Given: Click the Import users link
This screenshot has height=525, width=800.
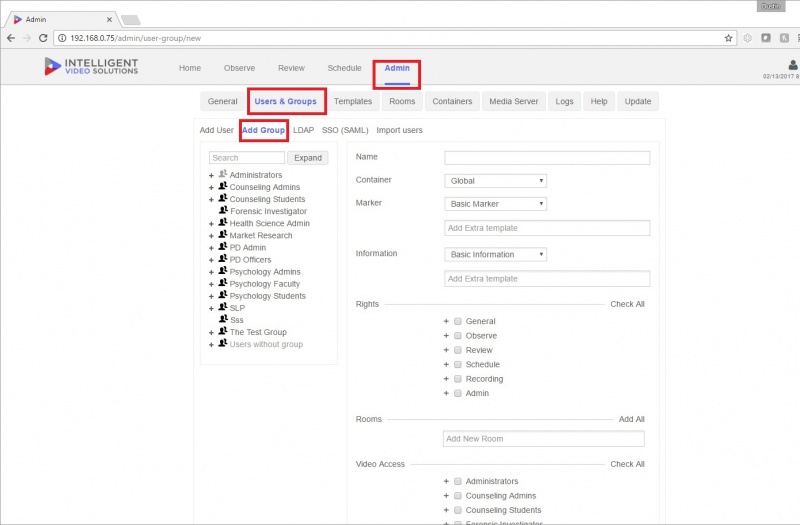Looking at the screenshot, I should [x=399, y=130].
